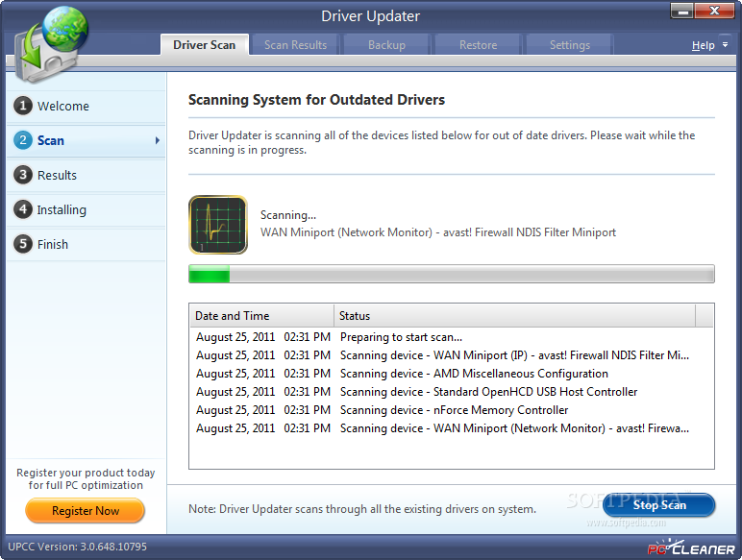Click the step 2 number circle icon
This screenshot has height=560, width=742.
[23, 140]
